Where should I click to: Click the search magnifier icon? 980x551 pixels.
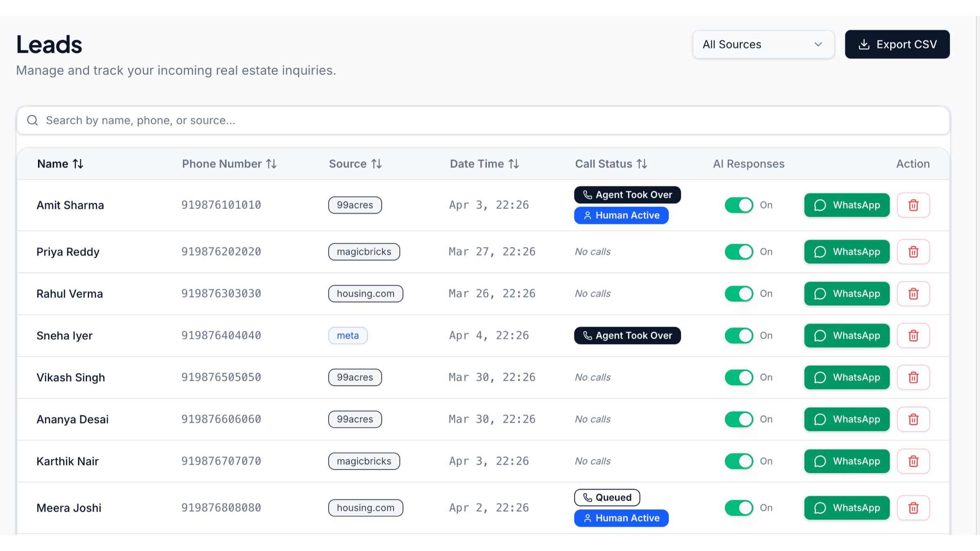pos(33,120)
